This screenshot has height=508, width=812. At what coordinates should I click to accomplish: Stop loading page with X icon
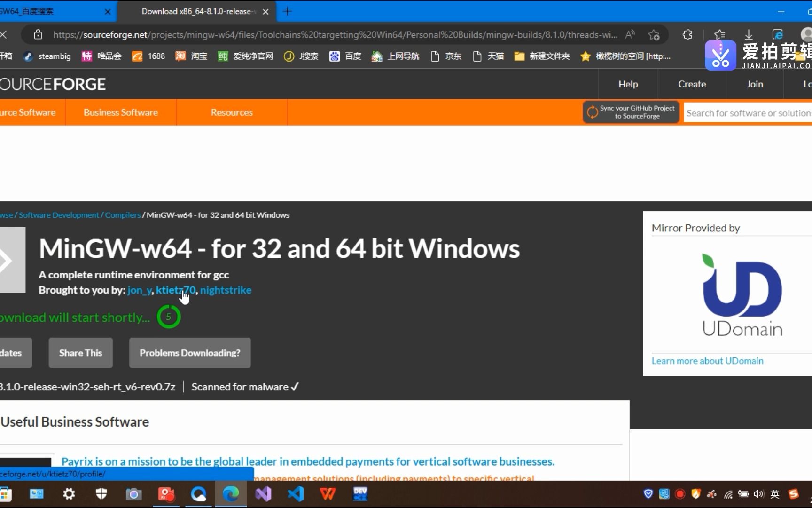(3, 34)
